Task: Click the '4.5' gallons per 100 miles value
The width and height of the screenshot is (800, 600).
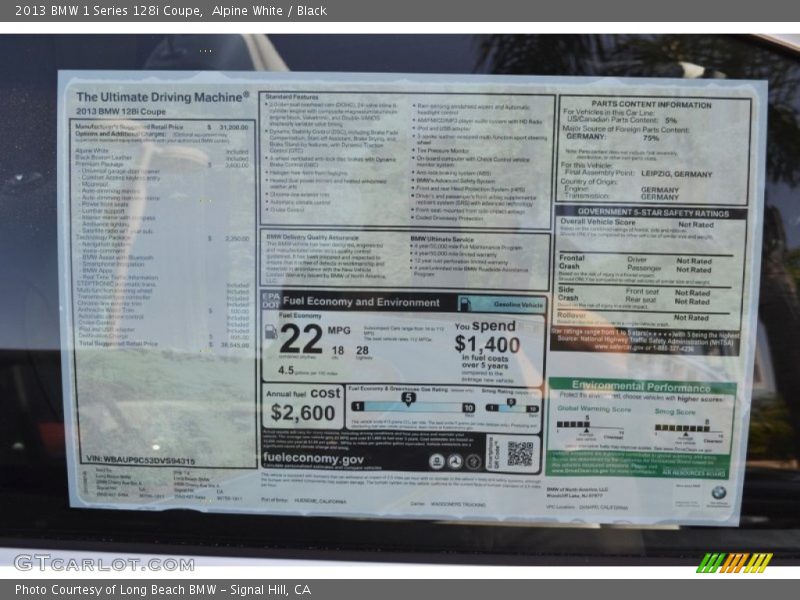Action: point(286,370)
